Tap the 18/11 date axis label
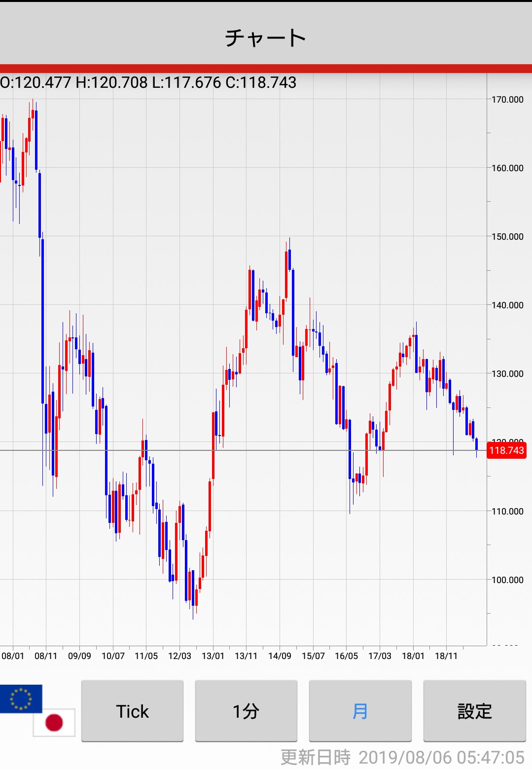 (446, 656)
